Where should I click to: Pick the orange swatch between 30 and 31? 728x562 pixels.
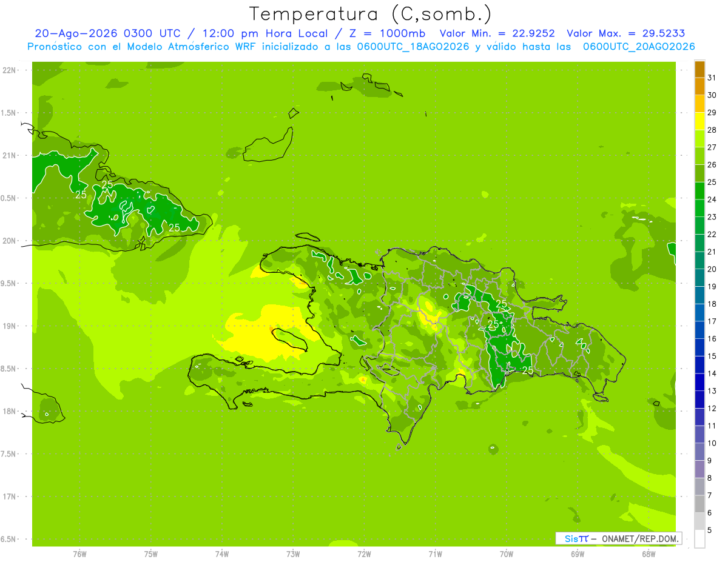tap(700, 87)
